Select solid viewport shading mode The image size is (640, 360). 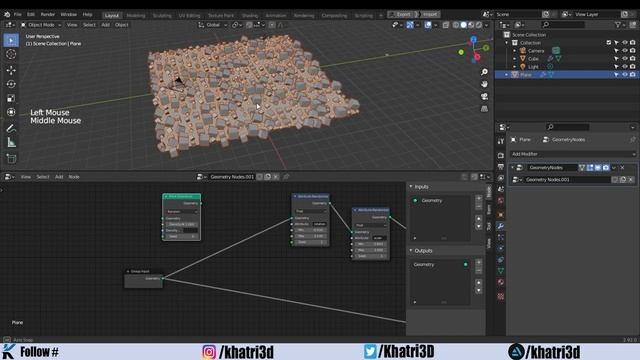463,25
